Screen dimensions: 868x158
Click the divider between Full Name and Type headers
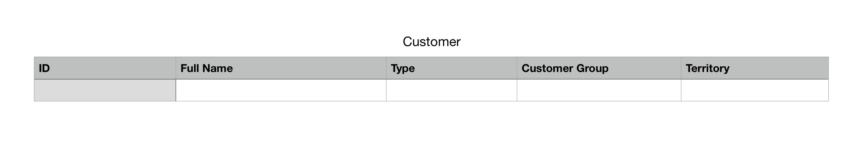point(386,68)
